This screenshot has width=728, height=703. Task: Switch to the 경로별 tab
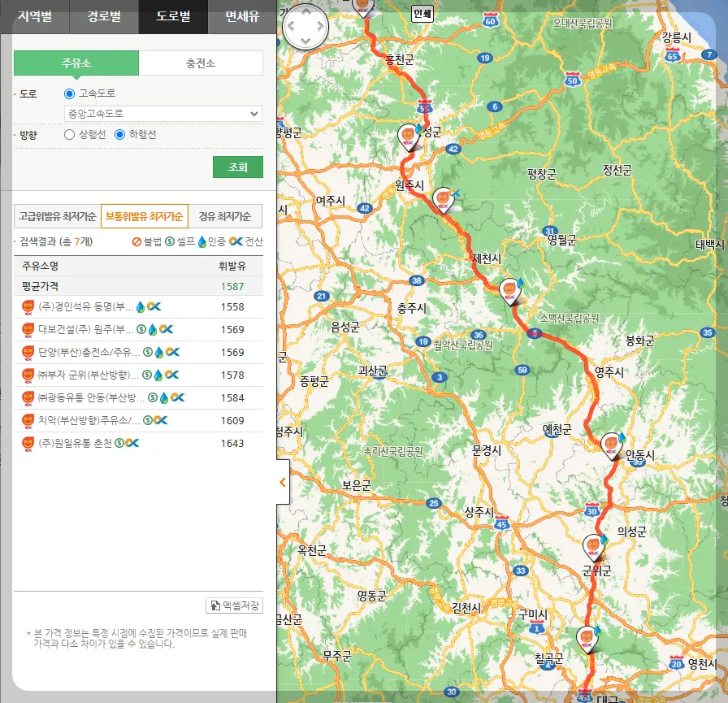point(104,16)
